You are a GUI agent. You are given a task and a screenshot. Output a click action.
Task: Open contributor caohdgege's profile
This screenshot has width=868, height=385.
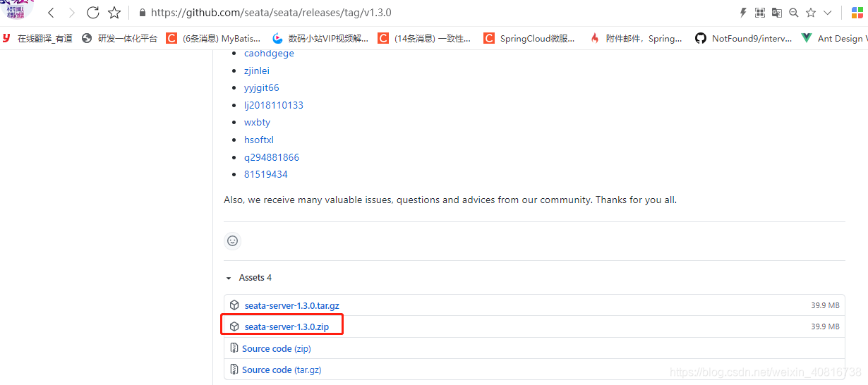coord(269,54)
